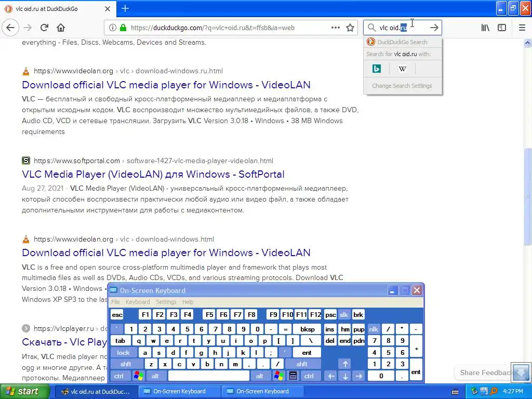Open Скачать Vlc Player result link
The height and width of the screenshot is (399, 532).
click(64, 342)
